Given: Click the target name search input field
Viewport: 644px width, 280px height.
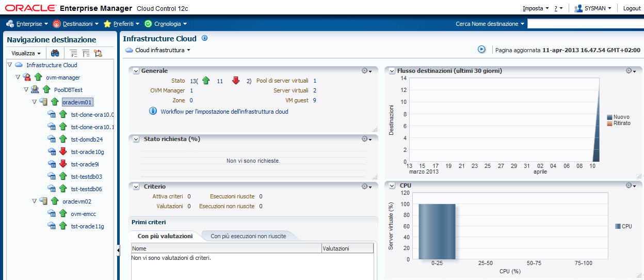Looking at the screenshot, I should click(585, 24).
